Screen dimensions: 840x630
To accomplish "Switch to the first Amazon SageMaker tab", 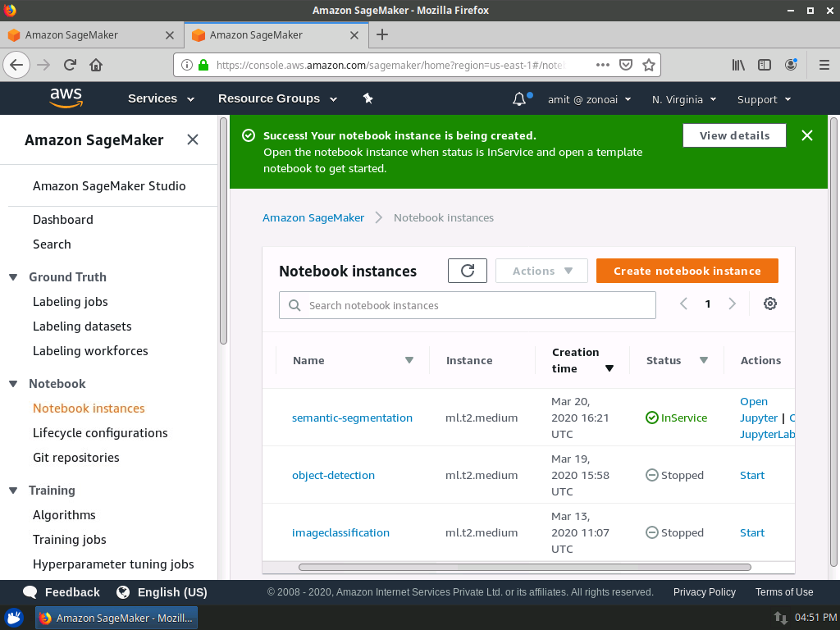I will (x=91, y=34).
